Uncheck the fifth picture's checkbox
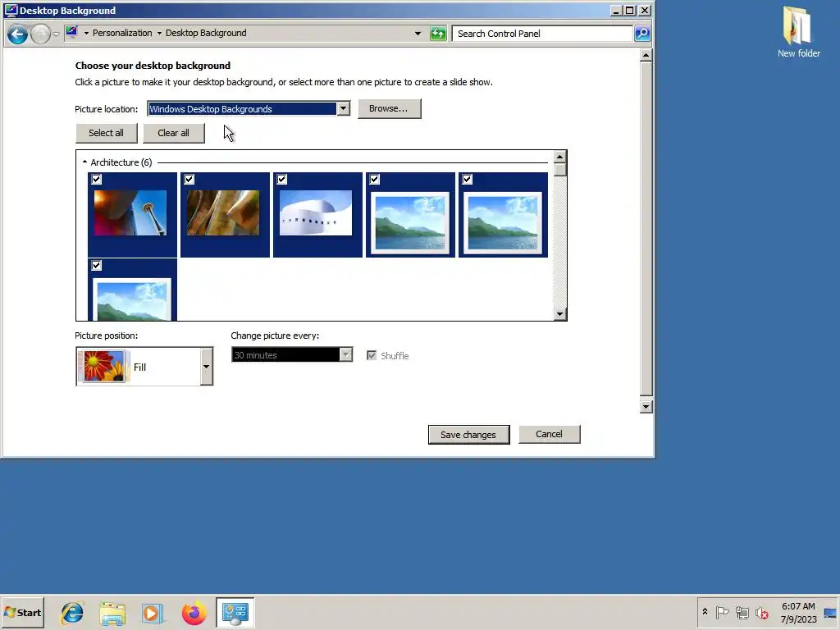840x630 pixels. coord(467,179)
